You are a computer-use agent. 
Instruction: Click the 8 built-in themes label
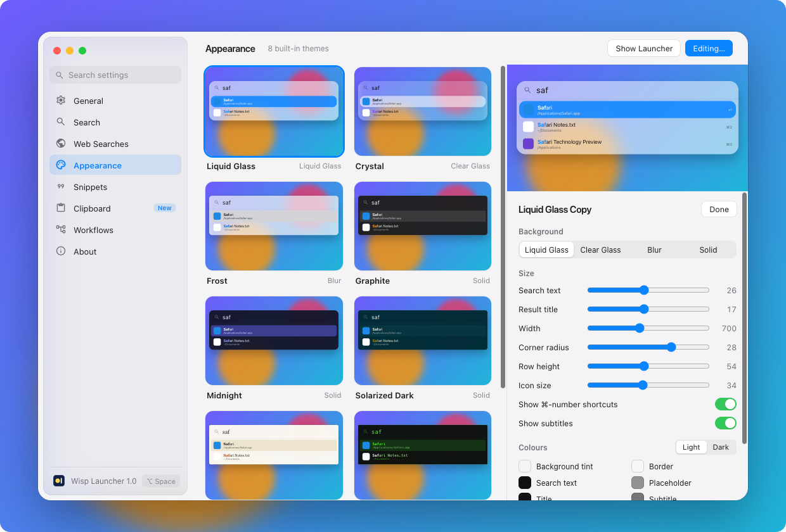coord(298,49)
